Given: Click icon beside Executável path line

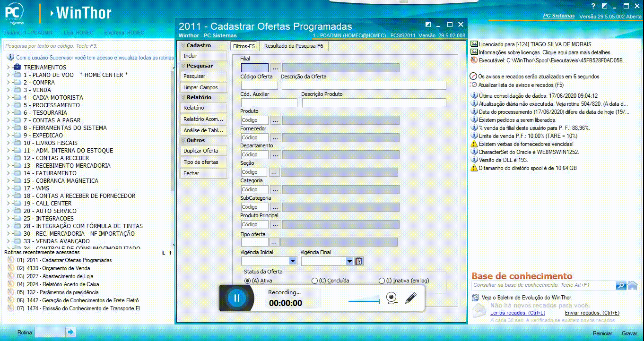Looking at the screenshot, I should coord(474,60).
